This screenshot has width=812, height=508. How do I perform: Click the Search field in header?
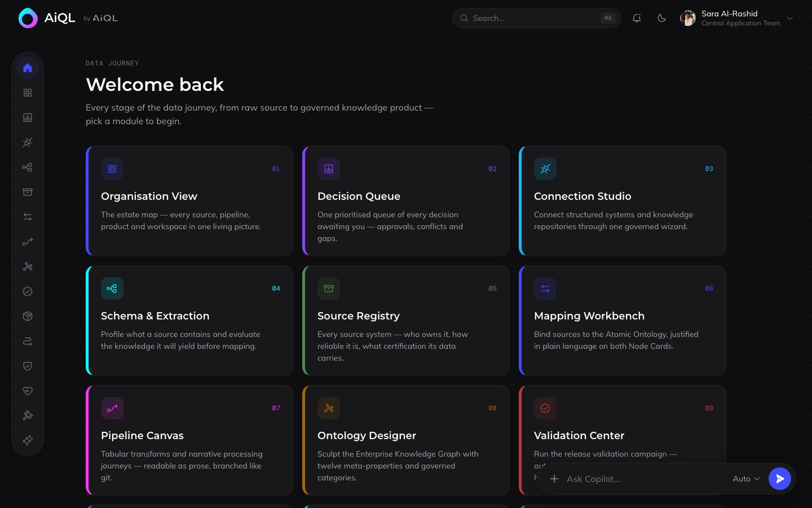coord(536,18)
